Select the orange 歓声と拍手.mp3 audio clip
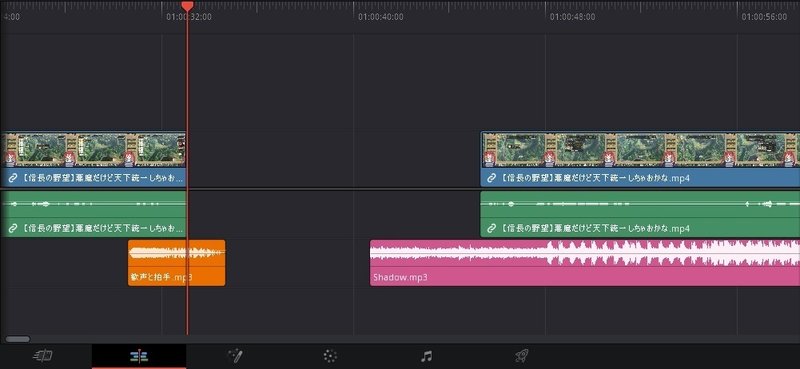This screenshot has height=369, width=800. click(177, 263)
